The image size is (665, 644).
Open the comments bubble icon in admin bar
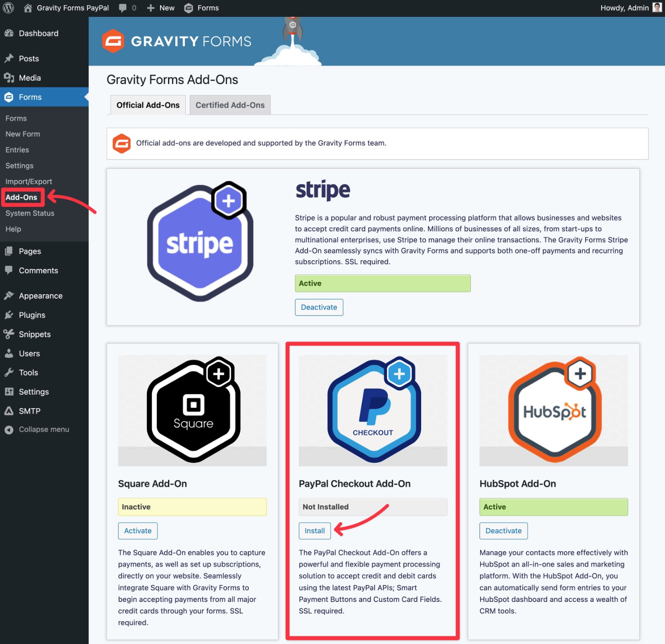[123, 8]
